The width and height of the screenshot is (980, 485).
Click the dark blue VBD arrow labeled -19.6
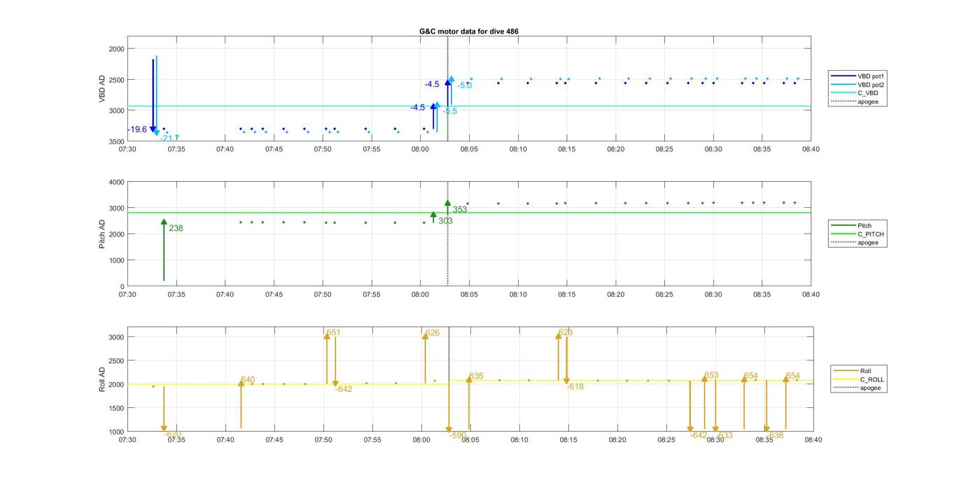153,97
